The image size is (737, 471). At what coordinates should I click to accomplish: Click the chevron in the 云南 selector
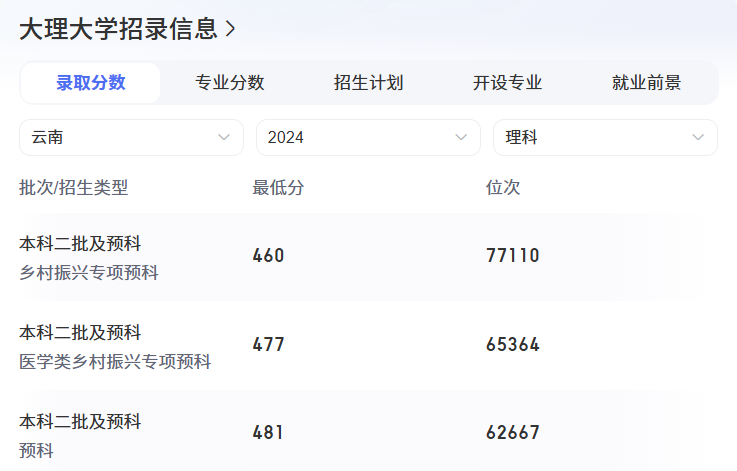(224, 137)
